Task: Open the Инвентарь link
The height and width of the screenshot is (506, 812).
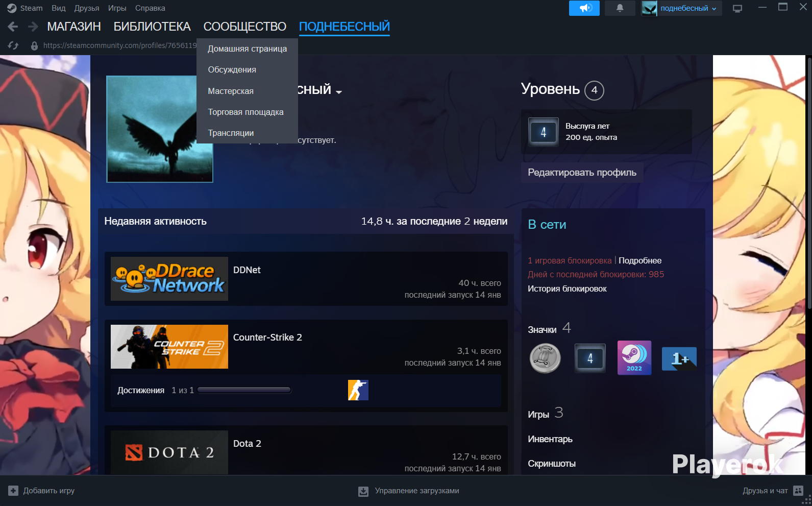Action: coord(550,439)
